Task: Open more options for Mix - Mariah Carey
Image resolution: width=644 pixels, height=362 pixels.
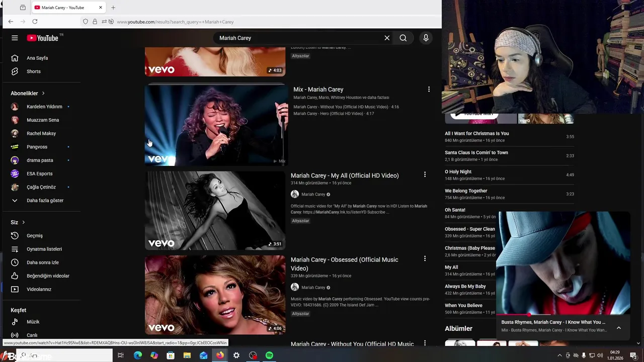Action: [429, 89]
